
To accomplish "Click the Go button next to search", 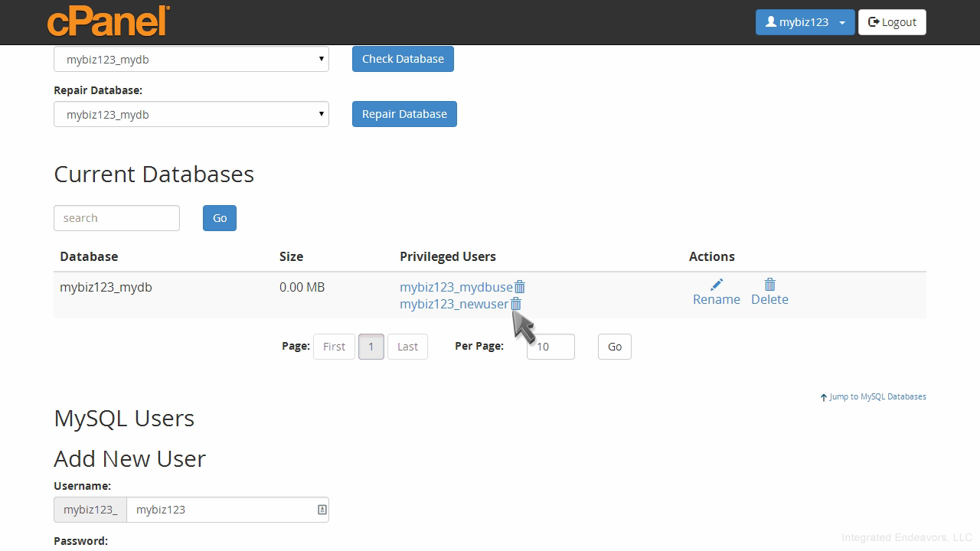I will 220,218.
